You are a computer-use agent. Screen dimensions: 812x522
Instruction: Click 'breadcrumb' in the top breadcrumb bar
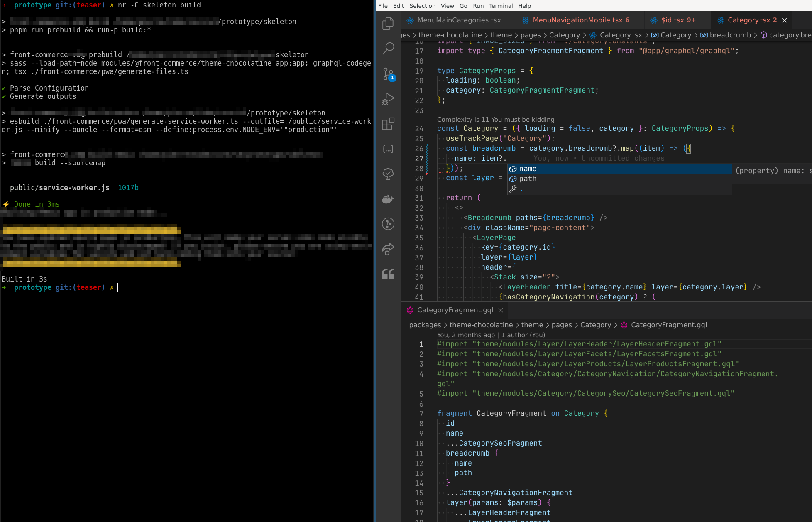coord(730,35)
